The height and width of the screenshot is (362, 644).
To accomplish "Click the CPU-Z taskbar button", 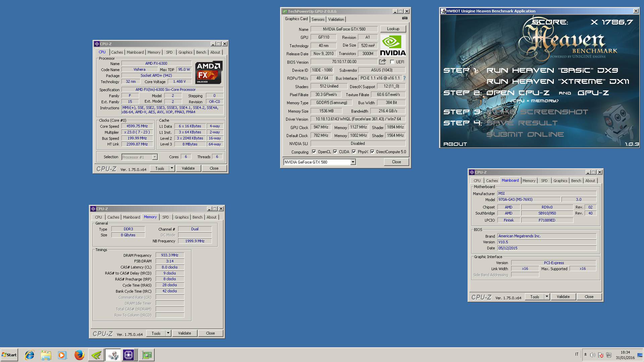I will 128,355.
